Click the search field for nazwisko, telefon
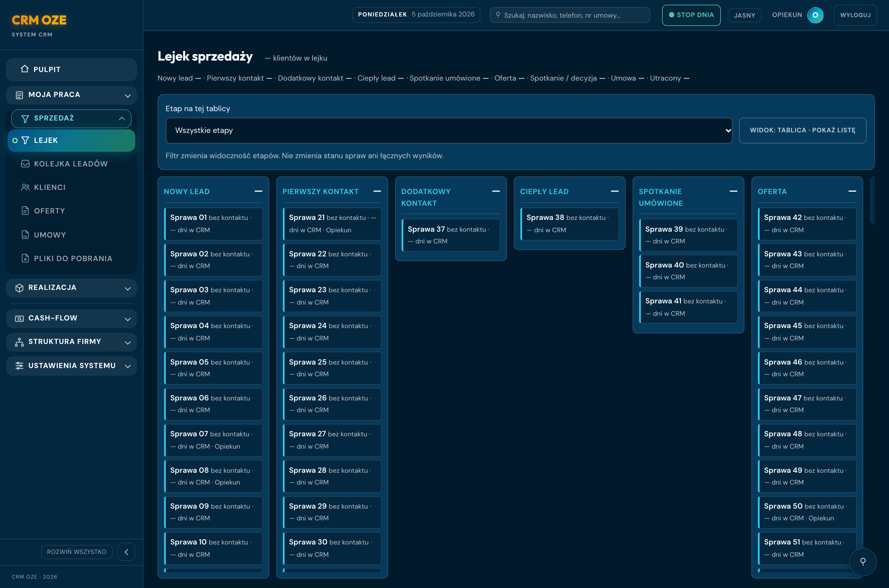 tap(569, 15)
